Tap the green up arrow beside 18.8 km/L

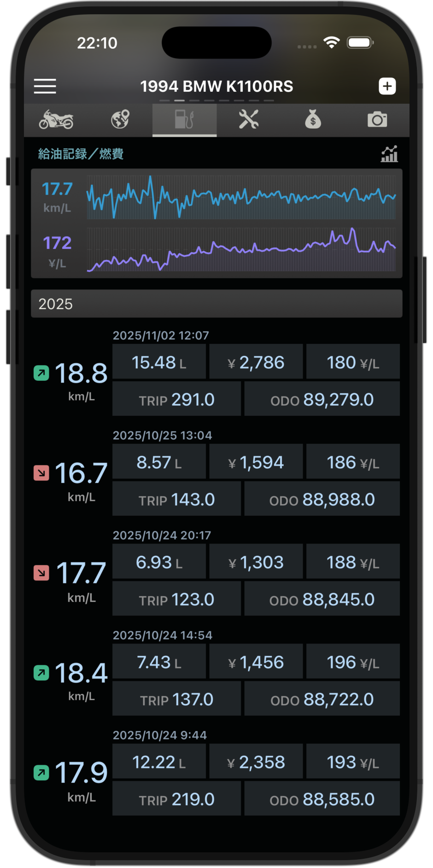pyautogui.click(x=41, y=373)
